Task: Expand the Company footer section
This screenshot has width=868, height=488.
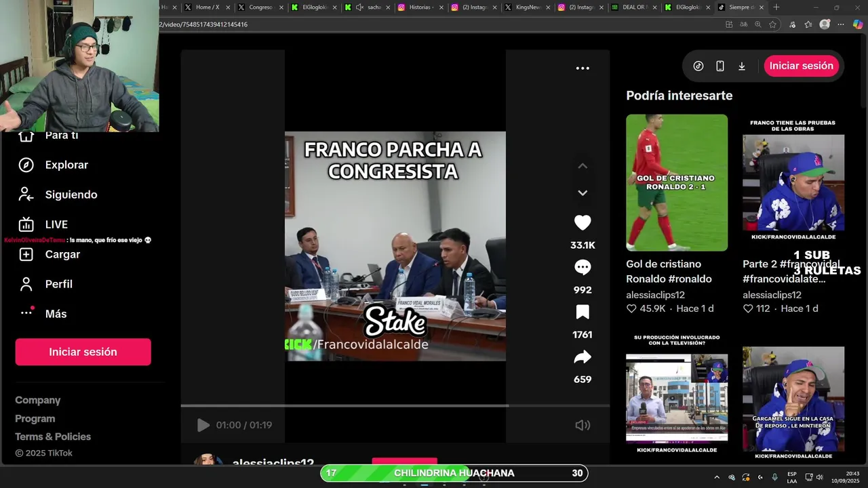Action: 38,401
